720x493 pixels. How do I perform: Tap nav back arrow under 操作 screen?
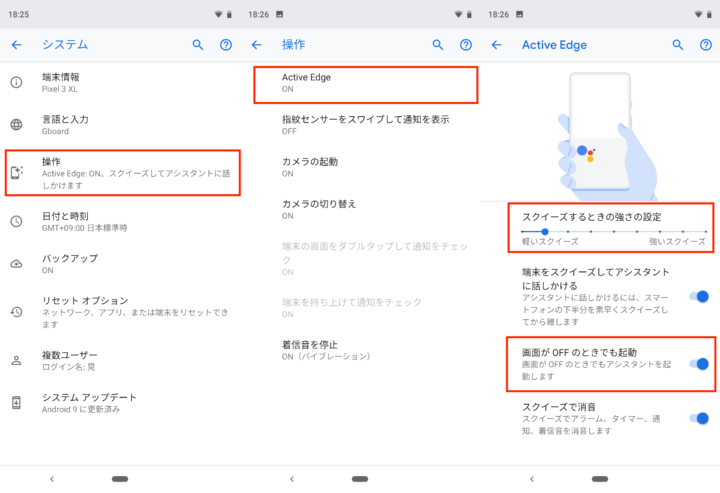[292, 479]
